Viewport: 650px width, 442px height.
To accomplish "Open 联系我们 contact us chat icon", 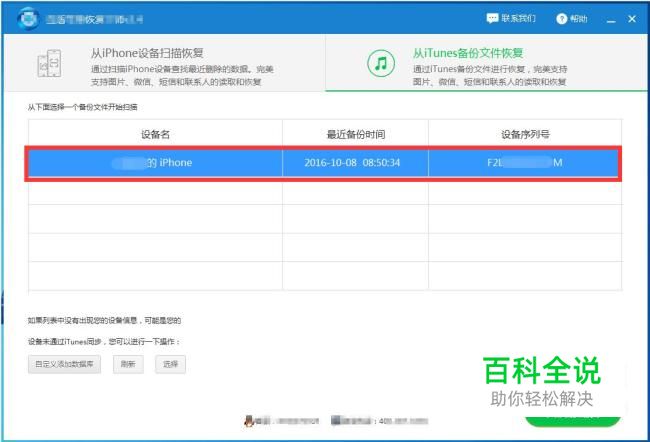I will (x=492, y=18).
